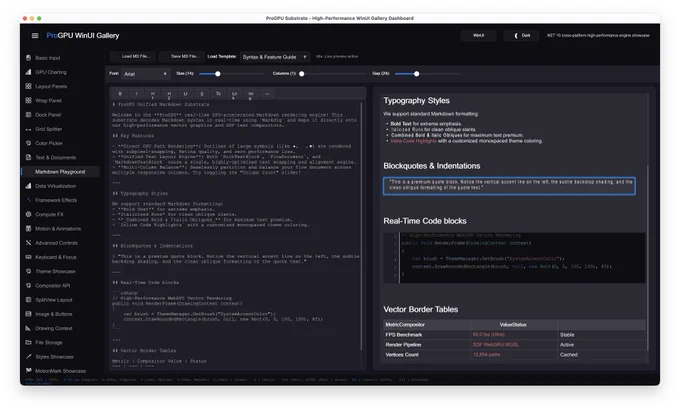Image resolution: width=680 pixels, height=412 pixels.
Task: Insert a link using the Lnk button
Action: pos(235,94)
